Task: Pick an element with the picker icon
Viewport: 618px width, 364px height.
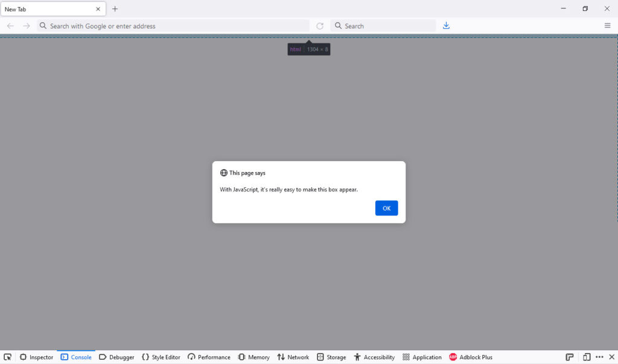Action: 7,357
